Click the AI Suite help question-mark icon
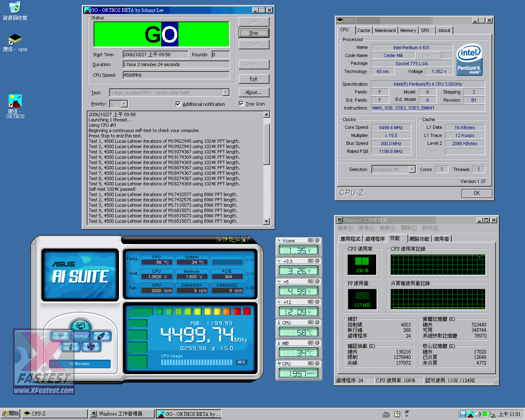Screen dimensions: 525x420 [x=225, y=240]
